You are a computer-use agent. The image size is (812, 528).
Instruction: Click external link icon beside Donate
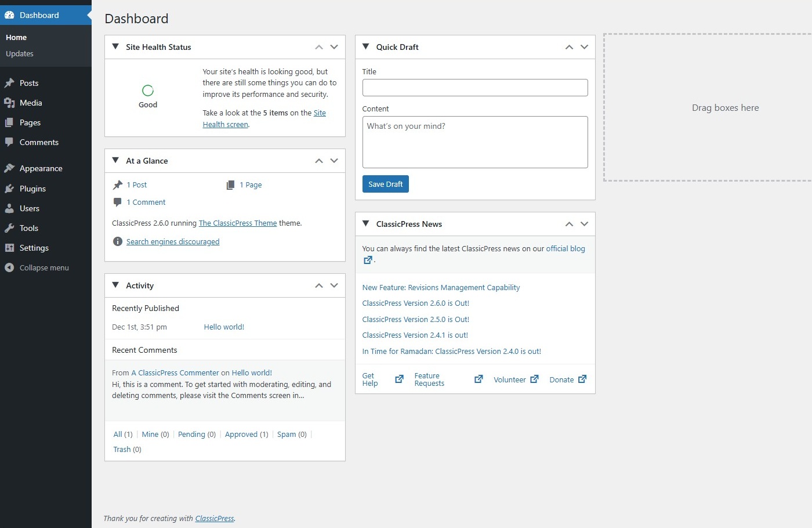click(582, 379)
